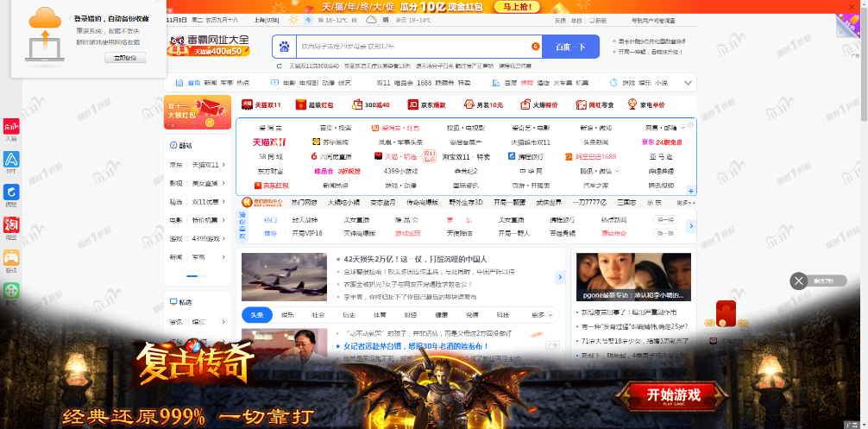Screen dimensions: 868x429
Task: Click the settings gear at site grid corner
Action: (x=690, y=124)
